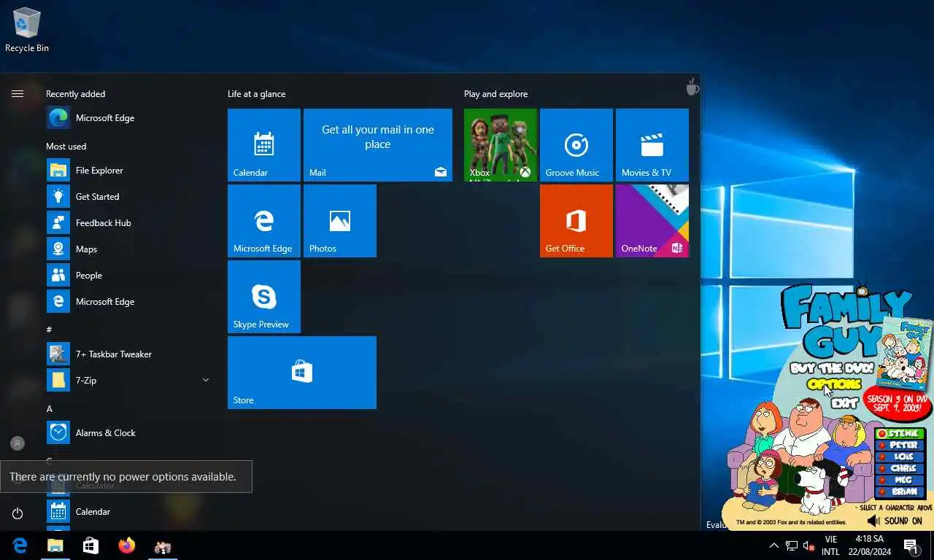Expand the Start menu hamburger button

click(x=18, y=94)
